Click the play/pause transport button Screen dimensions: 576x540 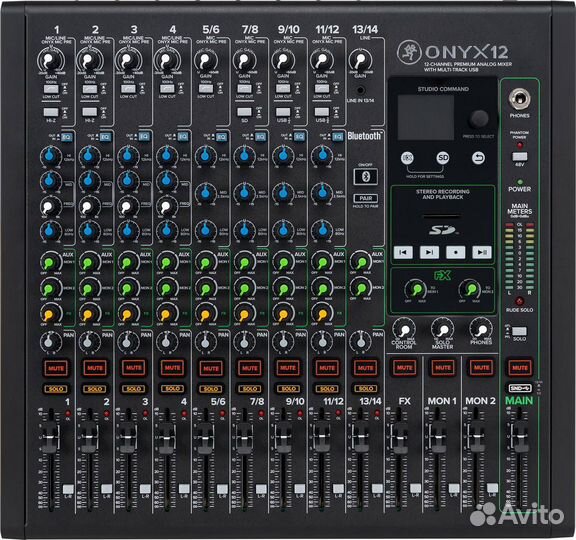pos(482,252)
